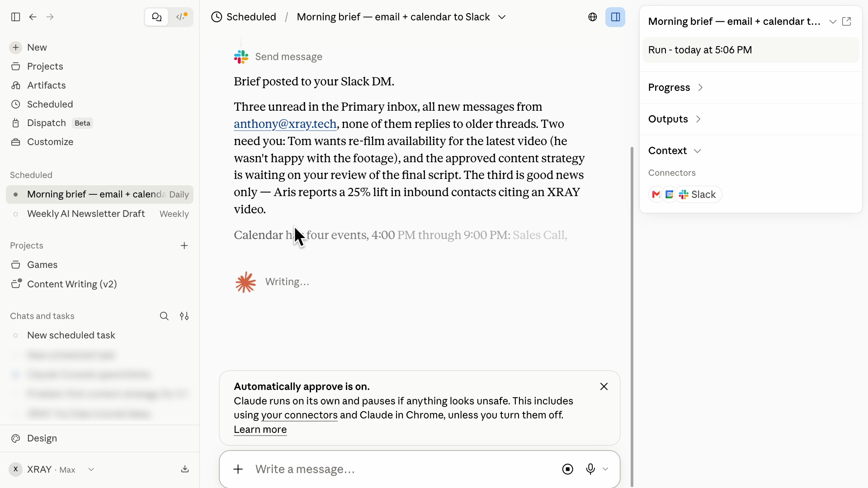Stop the running response
This screenshot has height=488, width=868.
(x=568, y=469)
